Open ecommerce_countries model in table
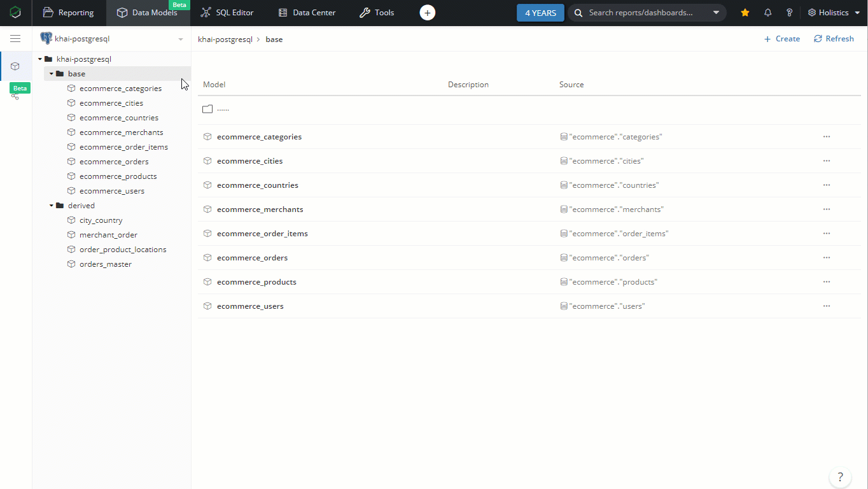Viewport: 868px width, 489px height. 257,185
